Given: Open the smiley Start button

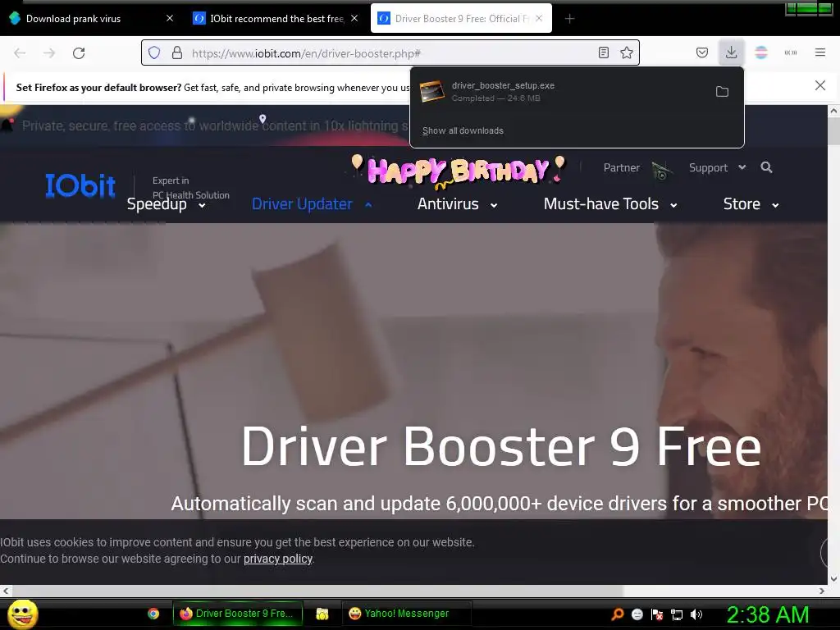Looking at the screenshot, I should 22,614.
